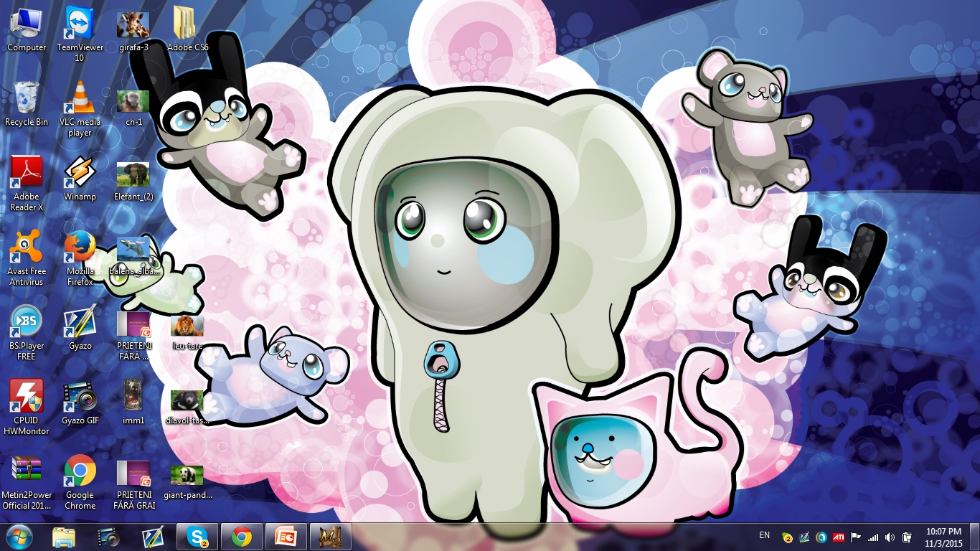
Task: Select the balena_alba image file
Action: pos(133,257)
